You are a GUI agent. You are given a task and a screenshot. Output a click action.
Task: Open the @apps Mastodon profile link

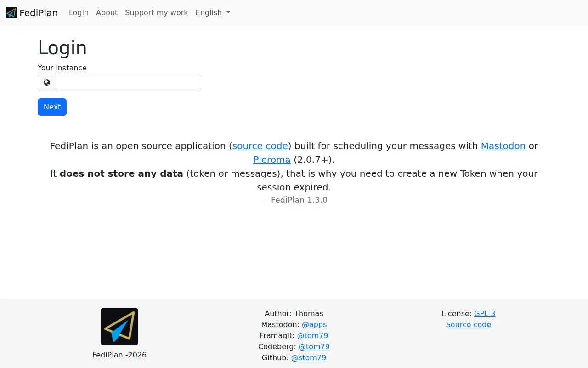pos(314,325)
